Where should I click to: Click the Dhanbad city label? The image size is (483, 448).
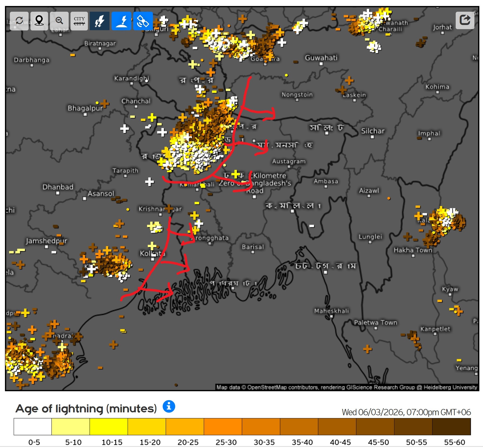[58, 187]
